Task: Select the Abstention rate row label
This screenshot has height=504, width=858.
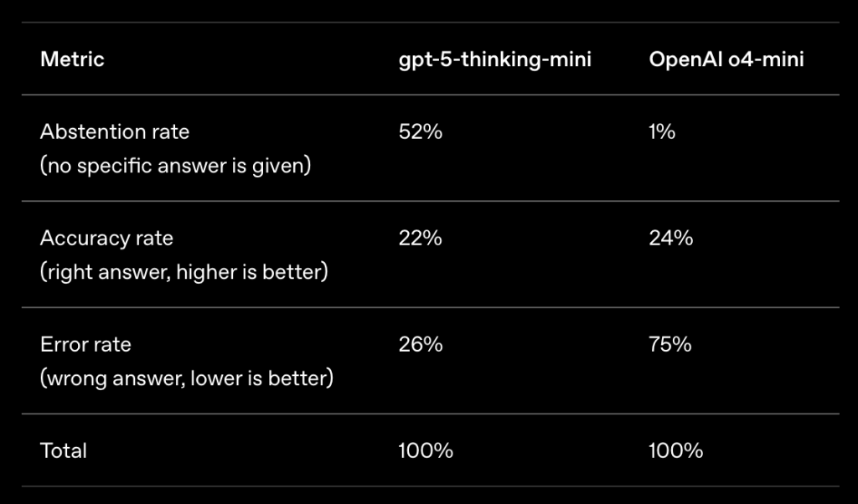Action: pos(115,131)
